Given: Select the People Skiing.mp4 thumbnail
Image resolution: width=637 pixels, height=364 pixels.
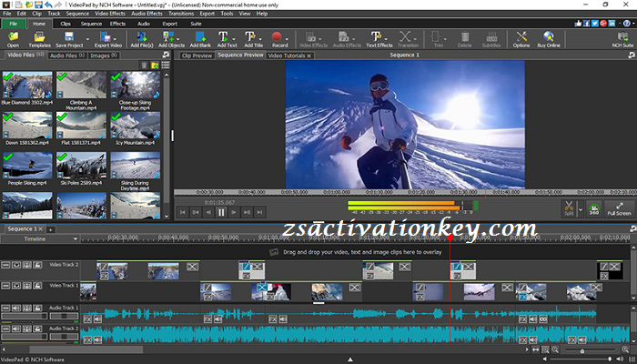Looking at the screenshot, I should (x=27, y=166).
